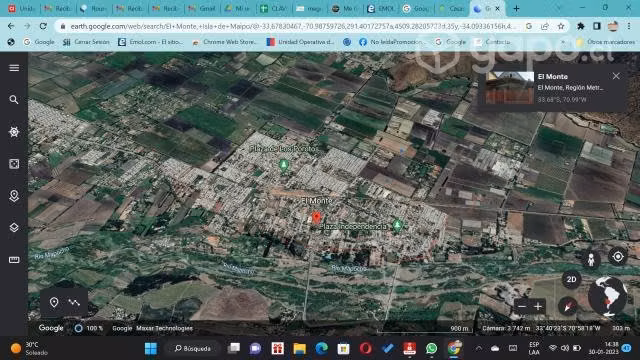
Task: Open Opera browser from taskbar
Action: (366, 348)
